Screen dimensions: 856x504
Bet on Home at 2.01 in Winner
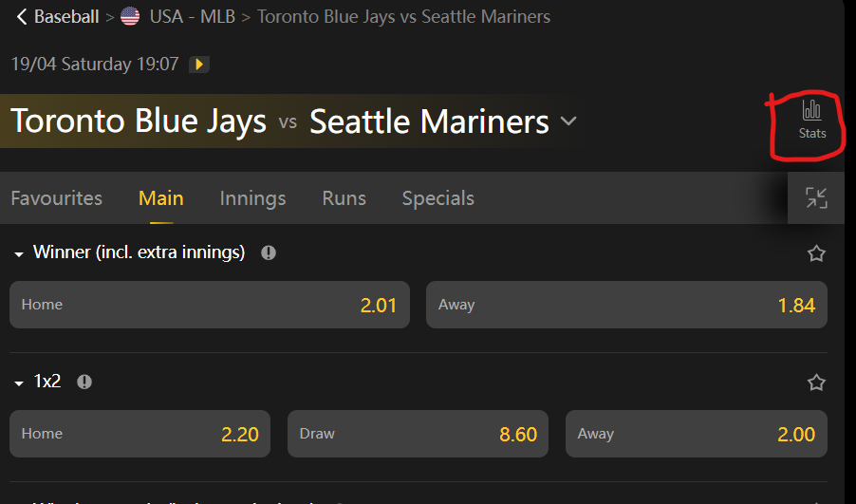210,305
